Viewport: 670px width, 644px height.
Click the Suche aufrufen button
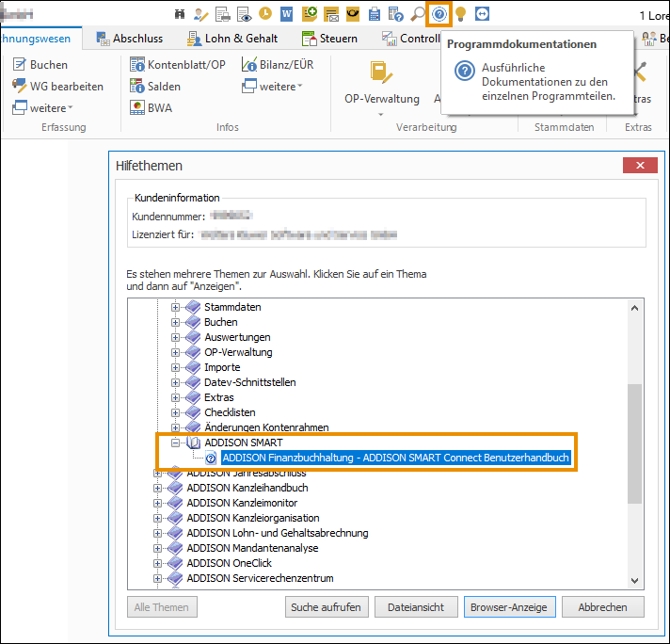(327, 606)
